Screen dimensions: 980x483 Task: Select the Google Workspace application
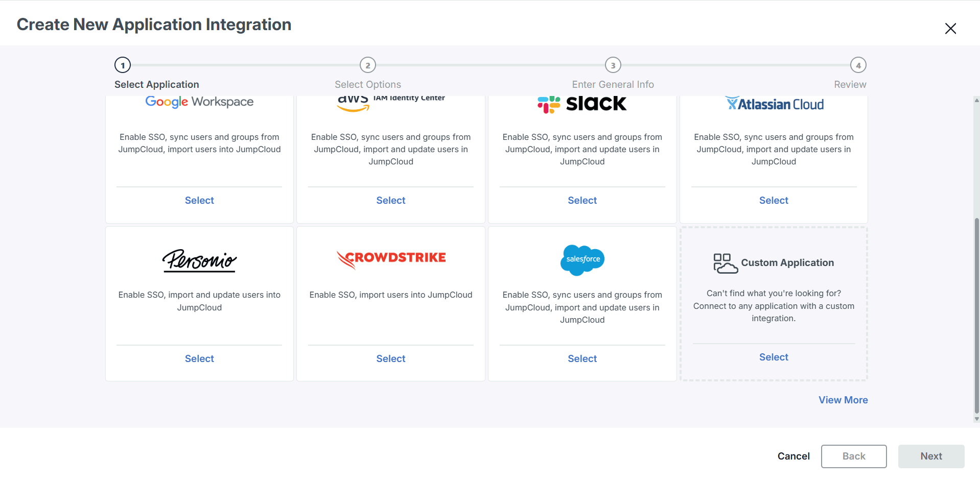point(199,201)
